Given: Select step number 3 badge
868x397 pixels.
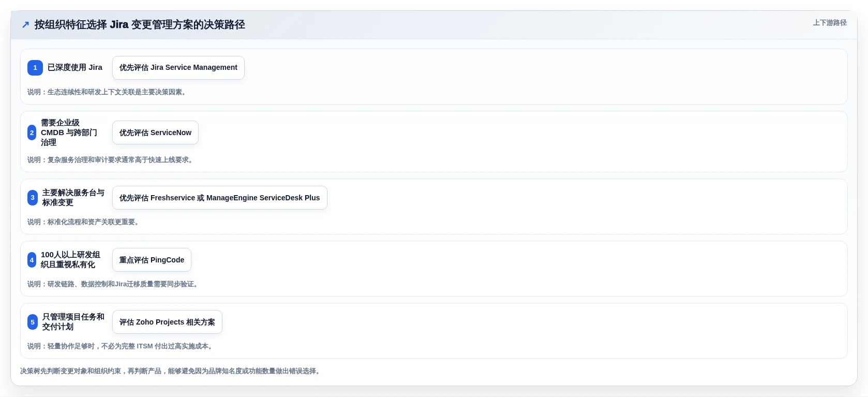Looking at the screenshot, I should tap(33, 198).
